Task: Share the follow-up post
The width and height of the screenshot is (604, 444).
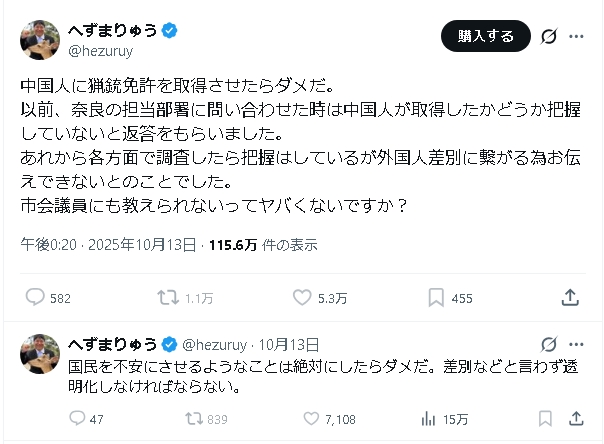Action: [x=577, y=419]
